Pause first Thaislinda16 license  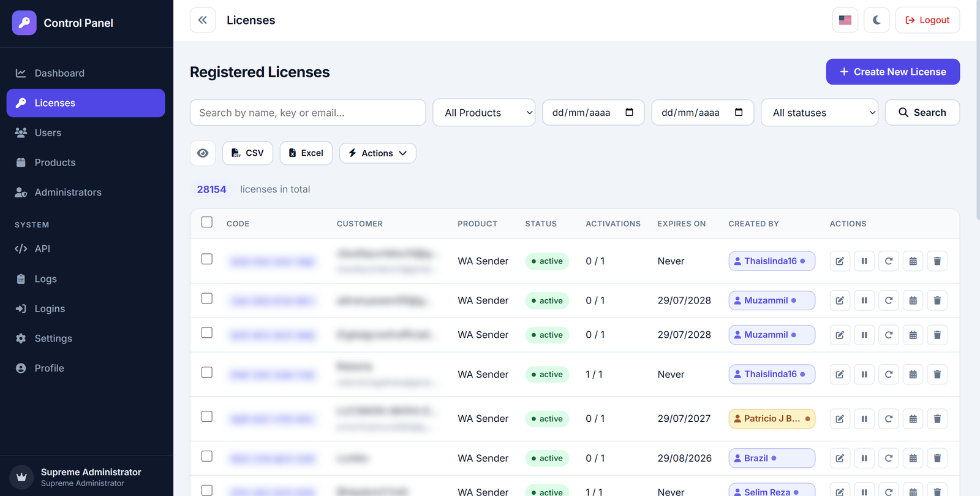(864, 261)
